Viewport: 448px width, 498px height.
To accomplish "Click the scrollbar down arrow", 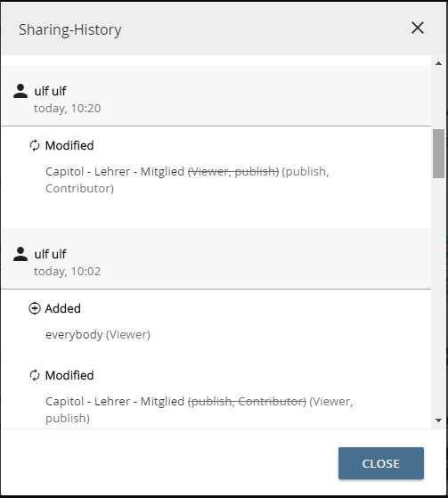I will [x=439, y=420].
